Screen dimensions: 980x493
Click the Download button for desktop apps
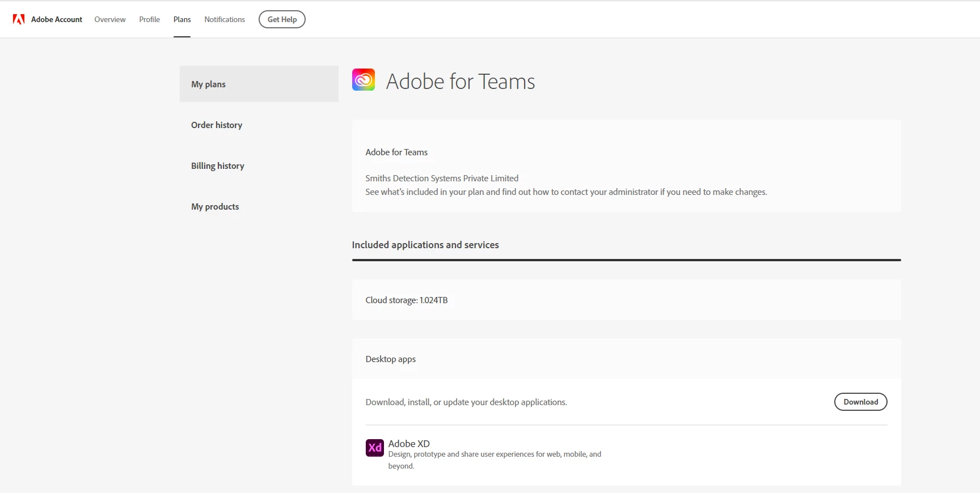[860, 402]
